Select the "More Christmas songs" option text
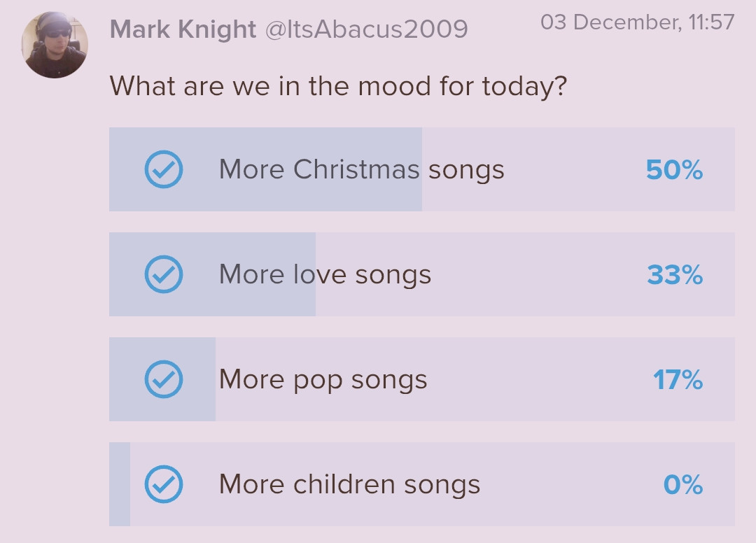 pyautogui.click(x=361, y=169)
